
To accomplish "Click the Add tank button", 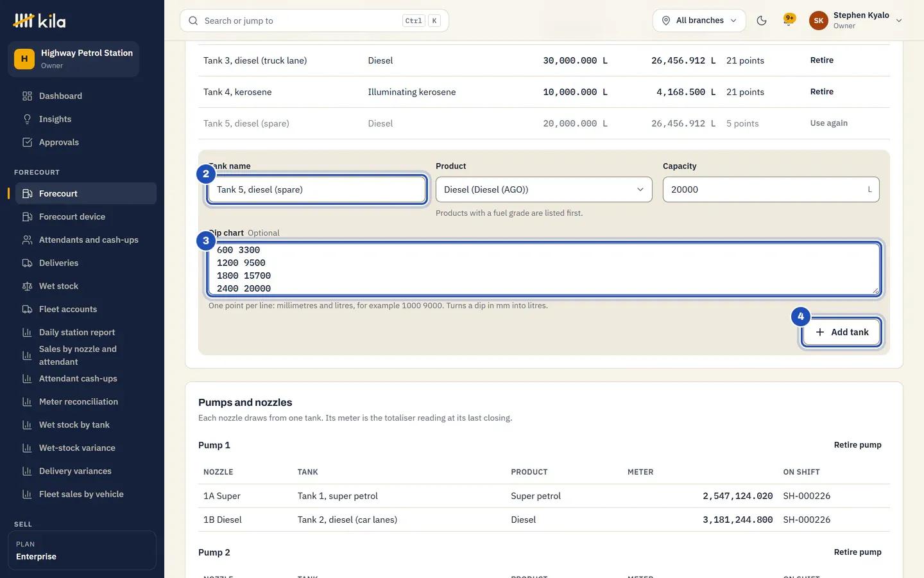I will (x=841, y=332).
